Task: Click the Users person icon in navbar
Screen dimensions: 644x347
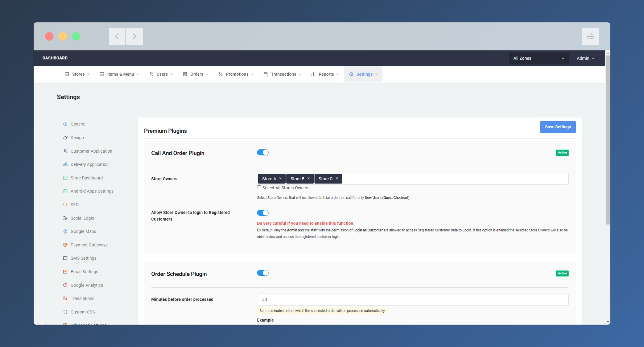Action: (151, 74)
